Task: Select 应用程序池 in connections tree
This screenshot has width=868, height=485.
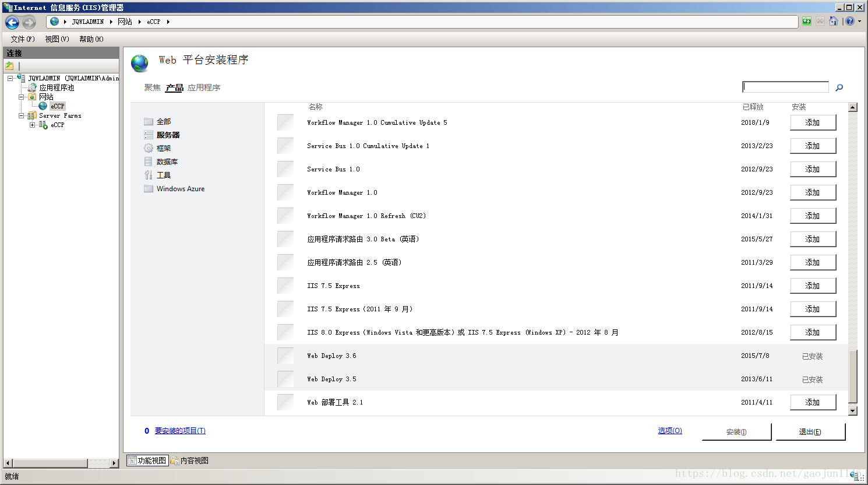Action: 57,87
